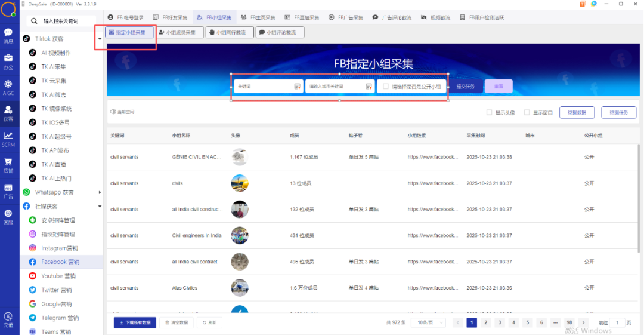This screenshot has width=644, height=335.
Task: Click the orange T icon in title bar
Action: (x=582, y=4)
